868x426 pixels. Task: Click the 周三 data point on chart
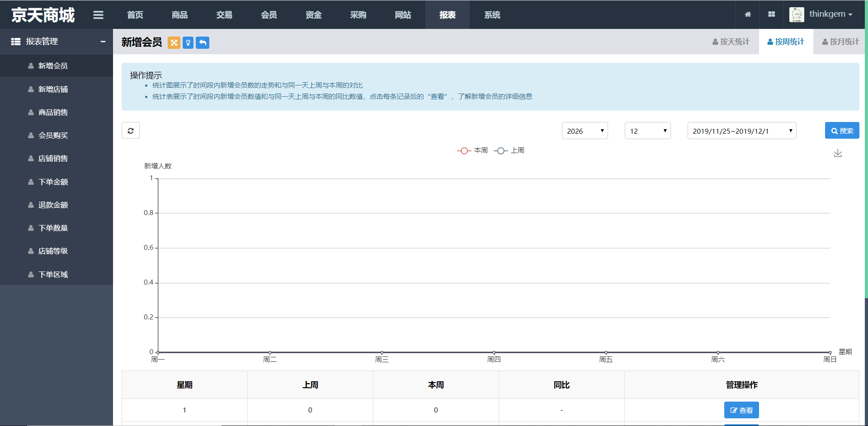point(382,352)
